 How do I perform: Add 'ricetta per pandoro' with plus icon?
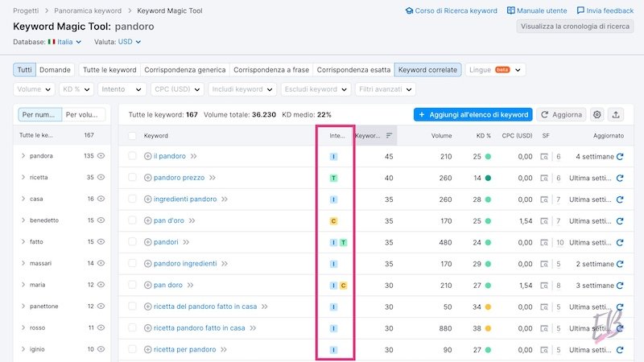click(148, 350)
